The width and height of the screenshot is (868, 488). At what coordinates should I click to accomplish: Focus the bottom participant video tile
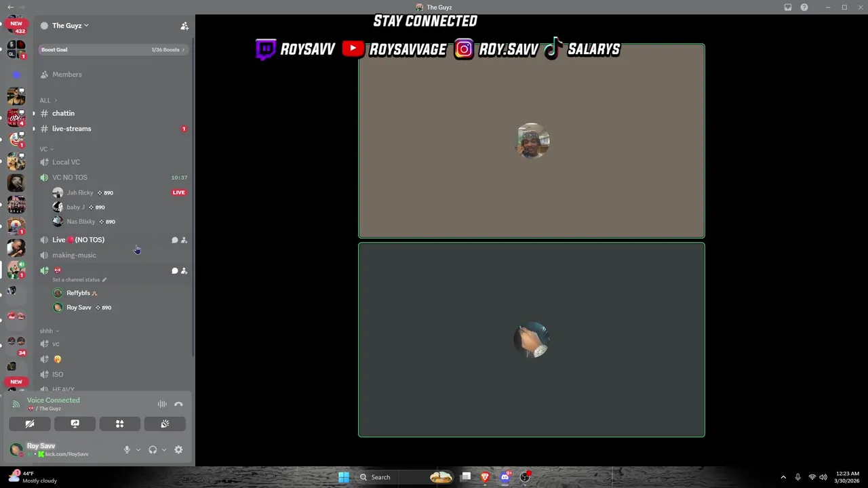(x=532, y=340)
